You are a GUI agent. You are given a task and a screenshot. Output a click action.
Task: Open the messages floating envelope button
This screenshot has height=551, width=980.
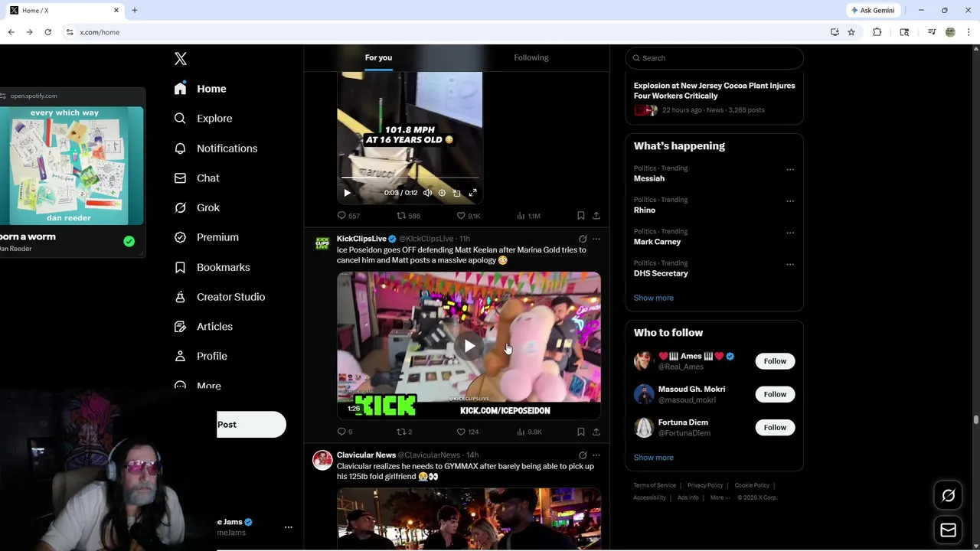[x=949, y=530]
